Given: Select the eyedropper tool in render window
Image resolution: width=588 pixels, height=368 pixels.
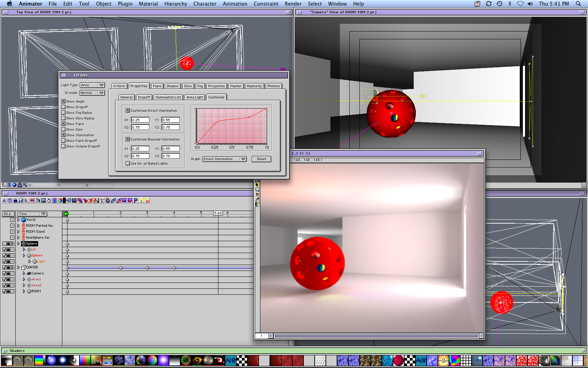Looking at the screenshot, I should 257,199.
